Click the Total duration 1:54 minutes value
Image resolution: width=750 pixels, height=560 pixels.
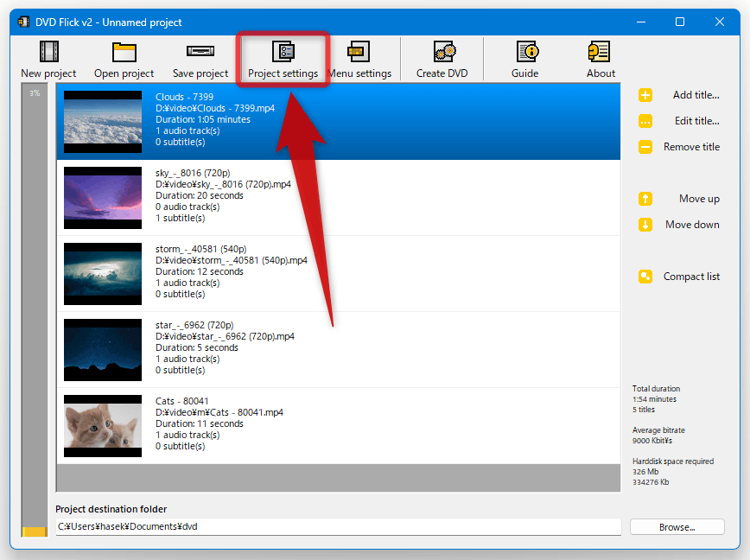(654, 399)
